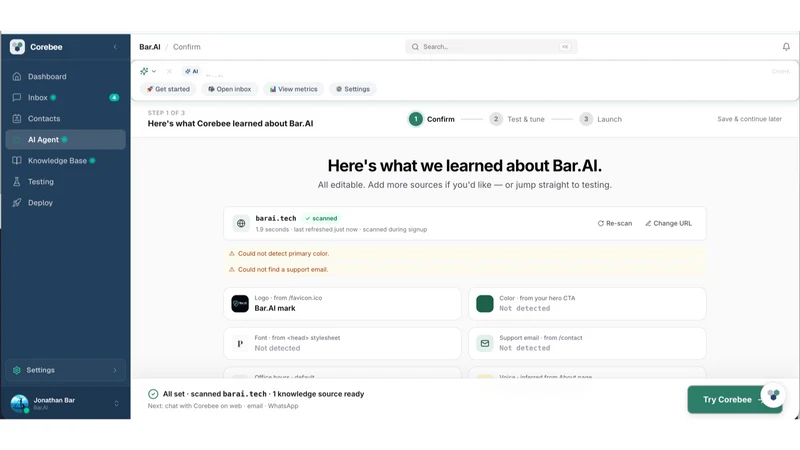800x450 pixels.
Task: Click the Corebee logo icon
Action: point(17,47)
